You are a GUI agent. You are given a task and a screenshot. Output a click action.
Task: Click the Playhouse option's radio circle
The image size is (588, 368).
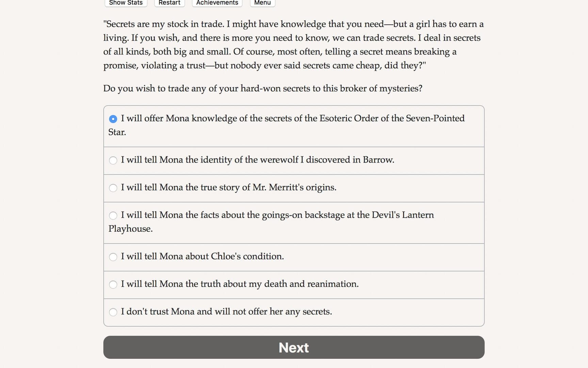tap(113, 216)
